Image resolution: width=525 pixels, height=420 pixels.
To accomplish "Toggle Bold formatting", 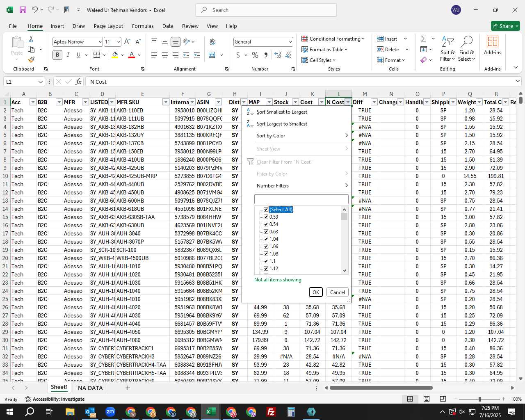I will click(x=57, y=55).
